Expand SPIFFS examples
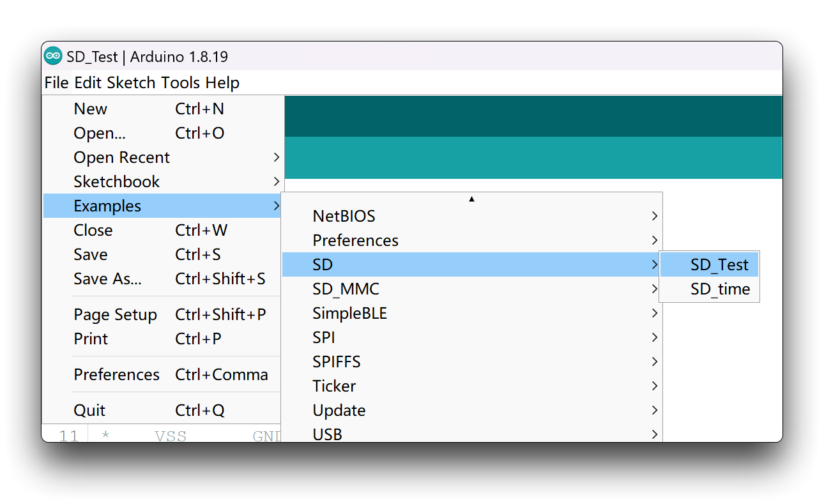 pos(471,362)
